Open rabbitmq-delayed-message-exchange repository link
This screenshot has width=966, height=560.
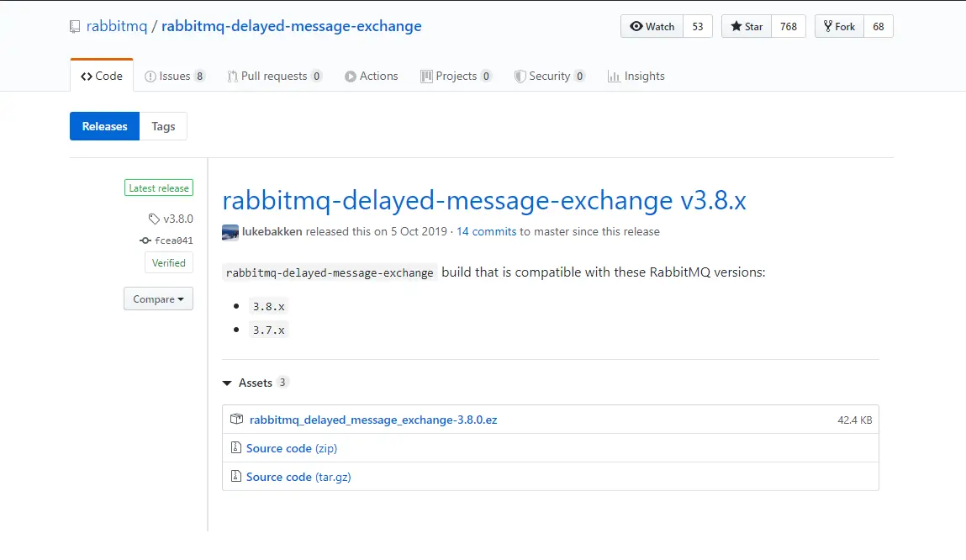(292, 26)
